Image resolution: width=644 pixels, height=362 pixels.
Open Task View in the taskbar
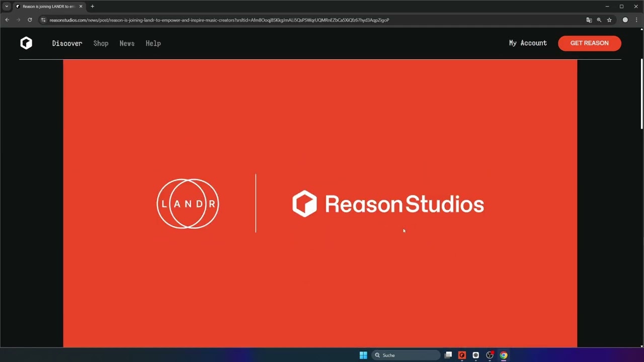(x=448, y=355)
